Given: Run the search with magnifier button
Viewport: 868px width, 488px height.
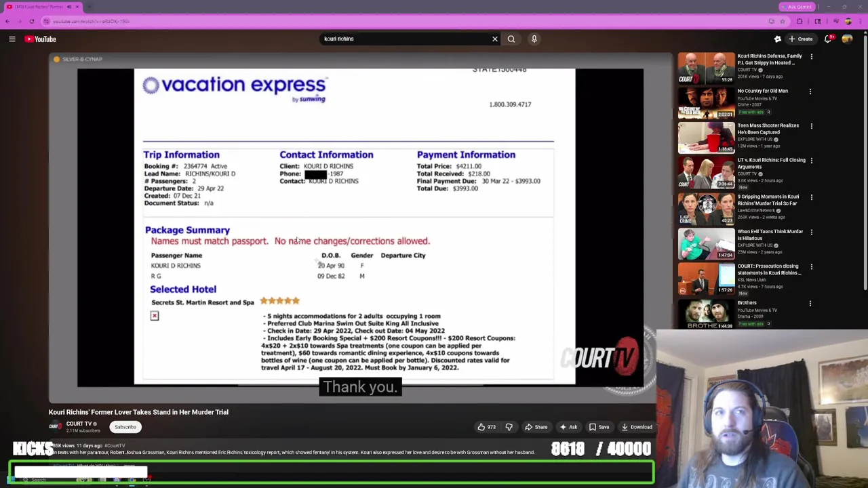Looking at the screenshot, I should point(511,39).
